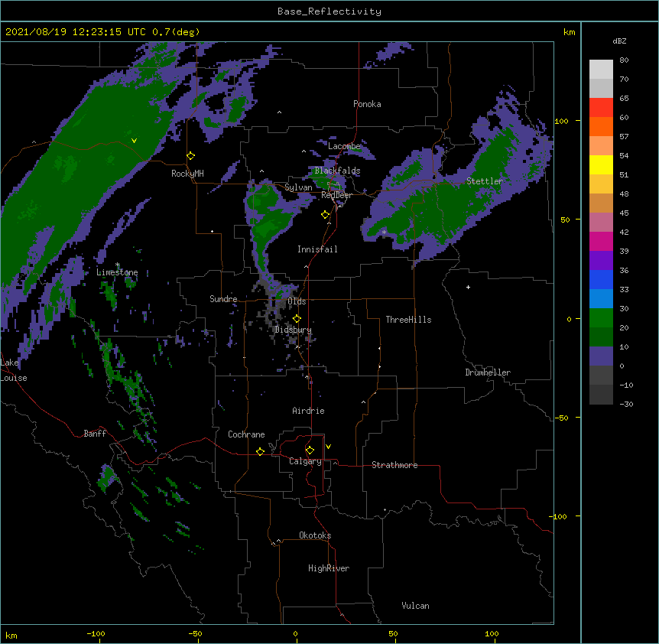Click the Okotoks label
Screen dimensions: 659x644
coord(315,535)
